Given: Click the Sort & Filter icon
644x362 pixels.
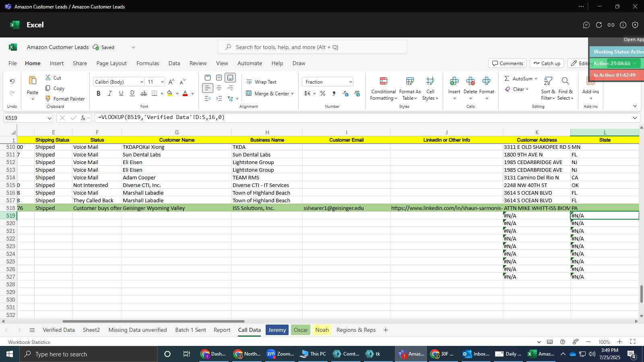Looking at the screenshot, I should [548, 81].
